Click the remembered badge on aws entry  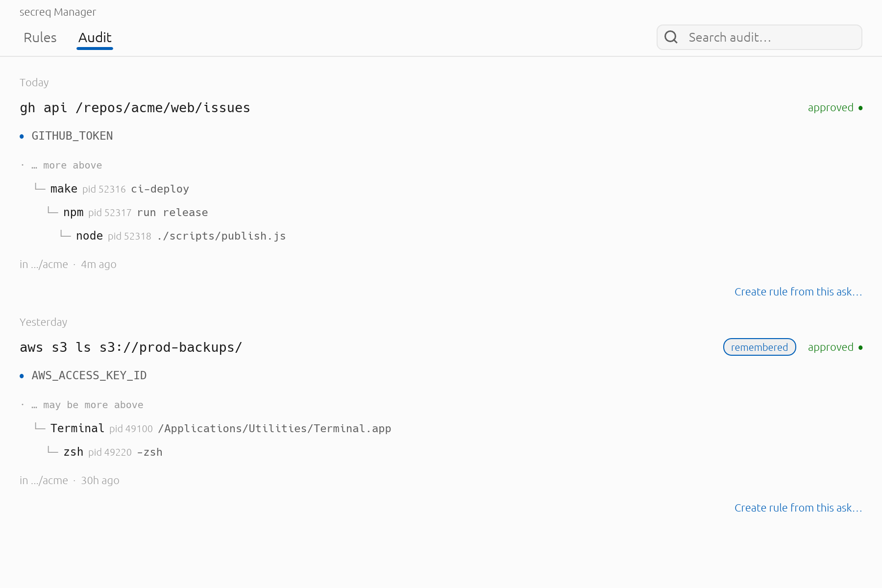759,347
